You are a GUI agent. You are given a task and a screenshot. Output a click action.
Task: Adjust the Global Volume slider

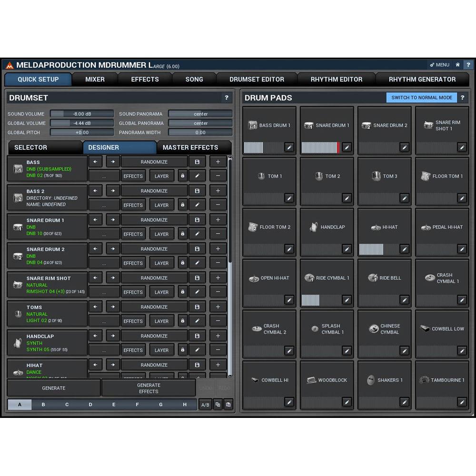(81, 123)
